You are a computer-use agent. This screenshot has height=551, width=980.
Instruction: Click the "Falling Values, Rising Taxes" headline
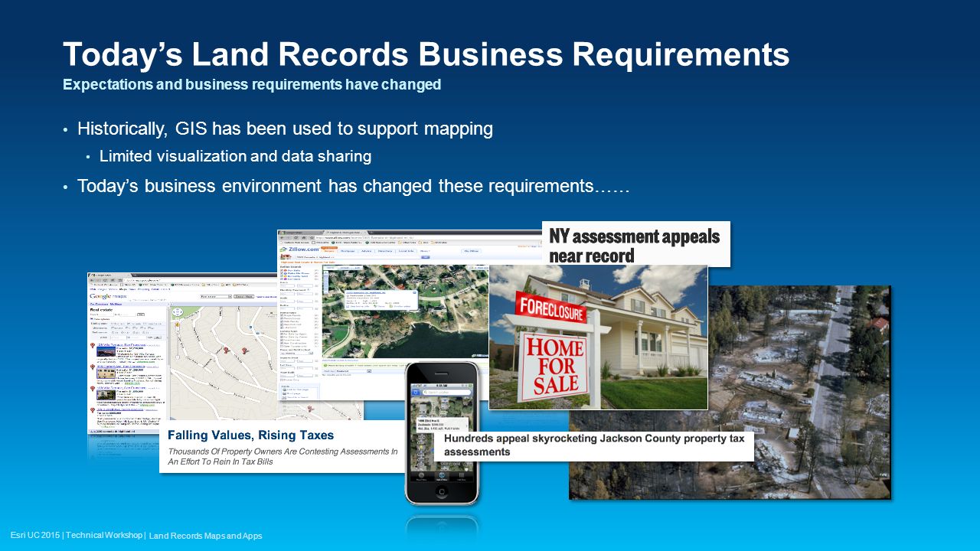[251, 435]
